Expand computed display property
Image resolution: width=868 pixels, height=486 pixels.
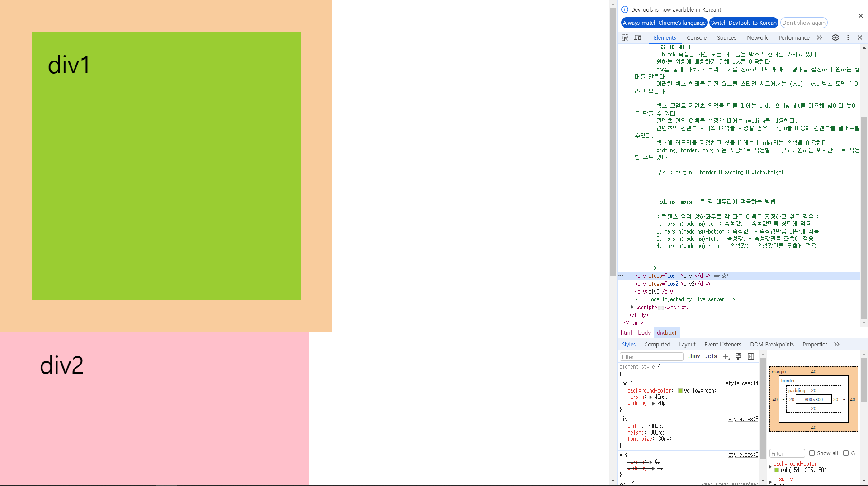click(x=771, y=482)
